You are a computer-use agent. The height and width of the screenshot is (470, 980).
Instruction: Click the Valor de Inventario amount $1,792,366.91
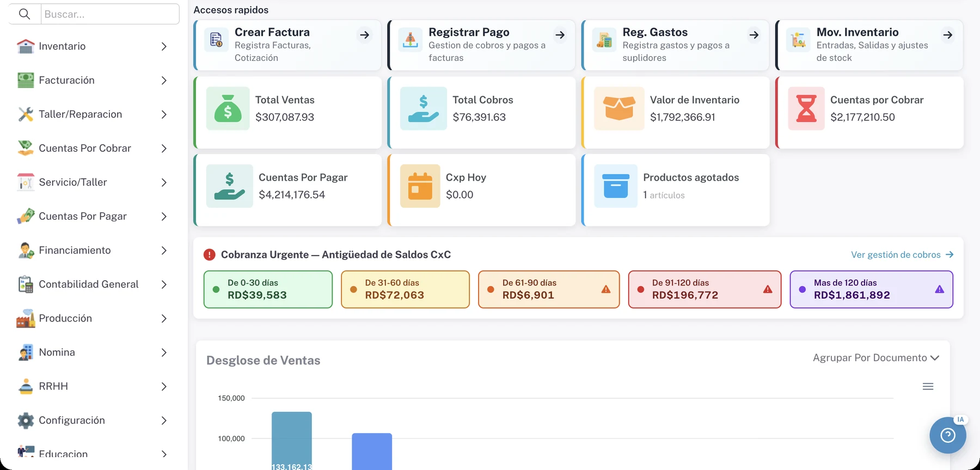[683, 117]
